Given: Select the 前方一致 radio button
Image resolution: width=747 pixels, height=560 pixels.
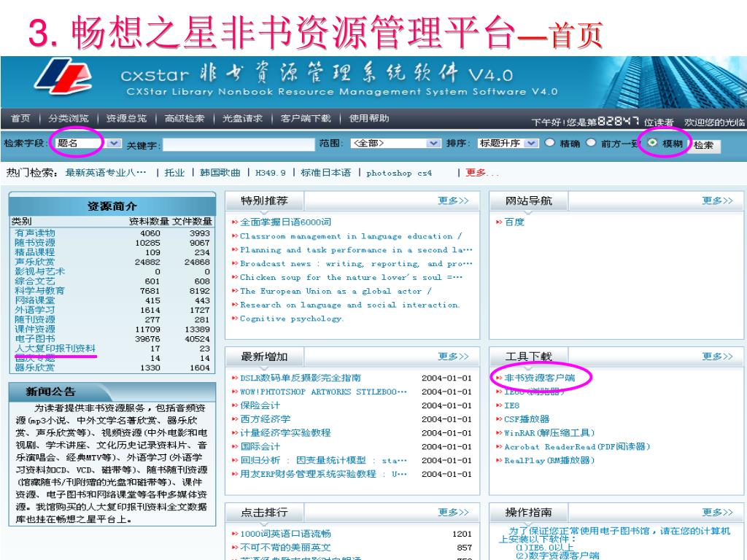Looking at the screenshot, I should 591,142.
